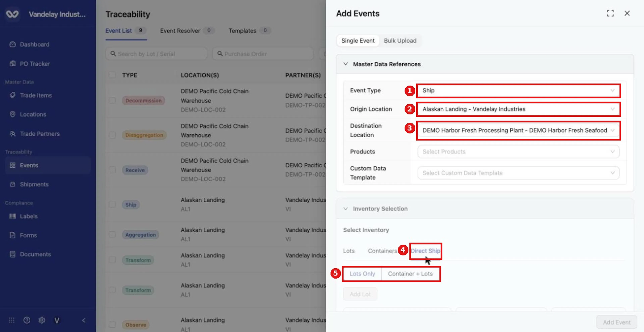Image resolution: width=644 pixels, height=332 pixels.
Task: Open Labels under Compliance
Action: 29,216
